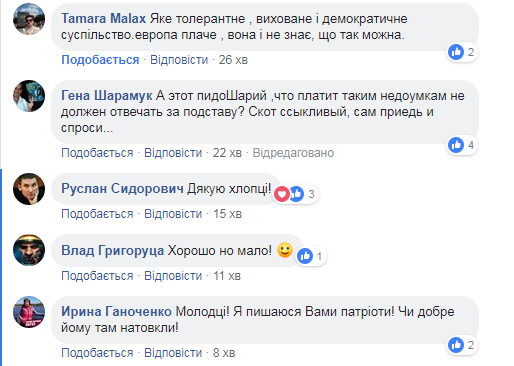
Task: Click like reaction icon on Tamara Malax comment
Action: tap(456, 52)
